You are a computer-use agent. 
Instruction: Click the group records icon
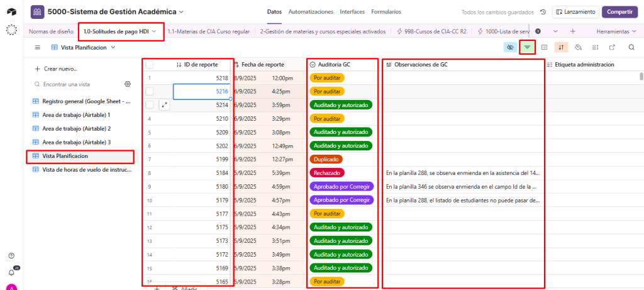[x=544, y=48]
